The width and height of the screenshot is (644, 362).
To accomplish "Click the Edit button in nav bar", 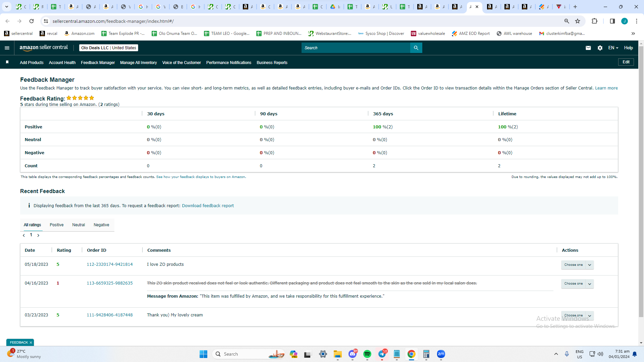I will 626,62.
